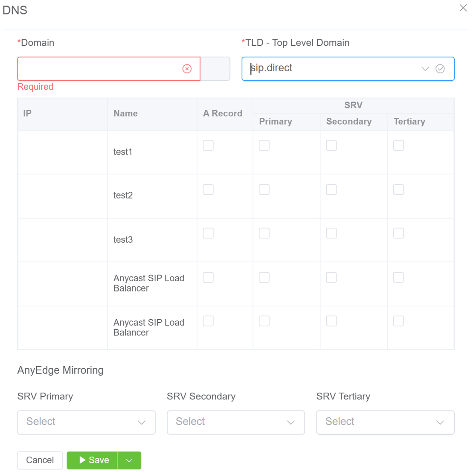The height and width of the screenshot is (472, 476).
Task: Check SRV Primary for test3
Action: click(264, 233)
